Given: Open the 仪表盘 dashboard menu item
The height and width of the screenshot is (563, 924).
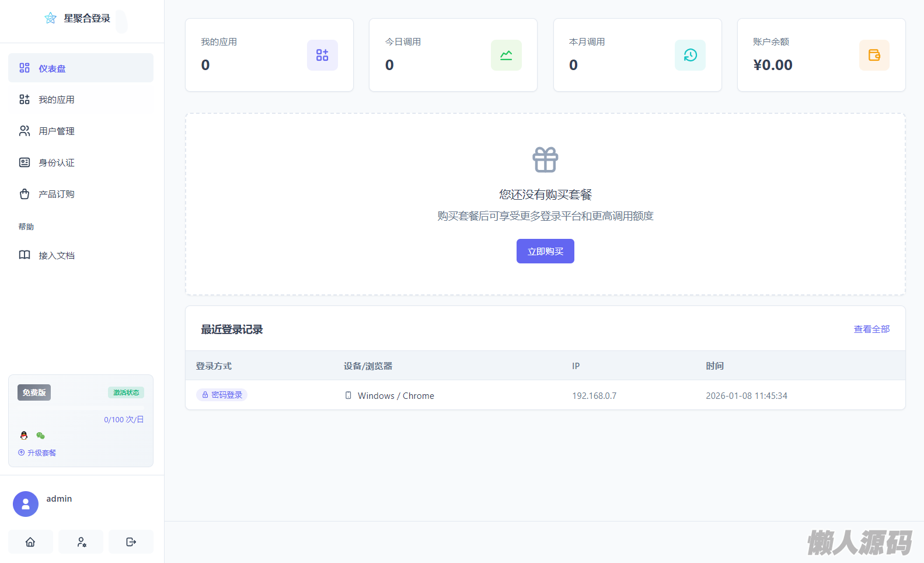Looking at the screenshot, I should pos(81,68).
